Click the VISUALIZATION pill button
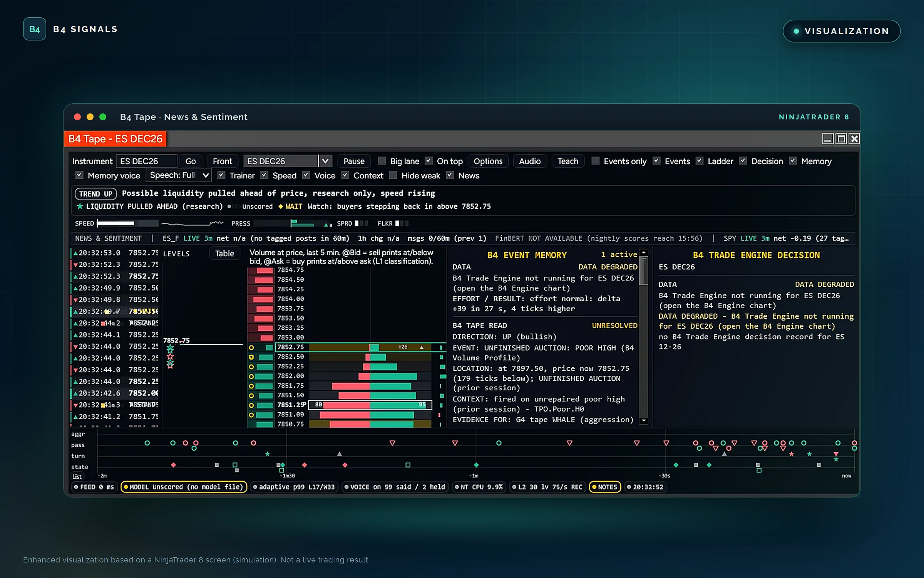Screen dimensions: 924x578 [842, 31]
